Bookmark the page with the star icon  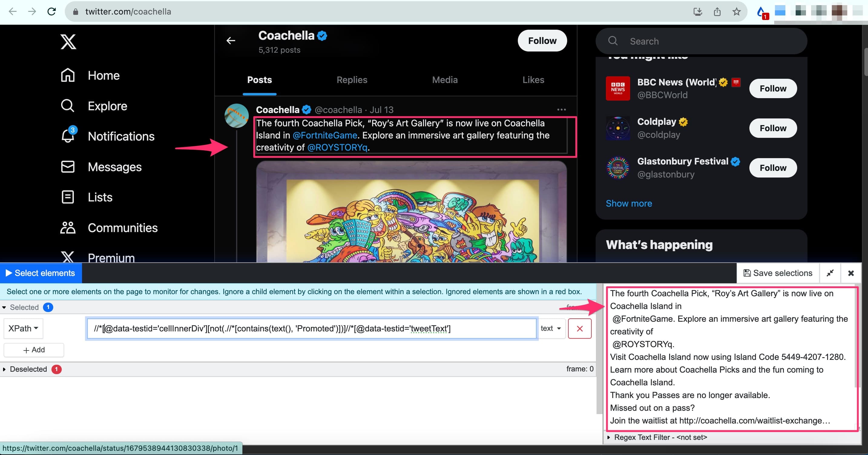737,12
